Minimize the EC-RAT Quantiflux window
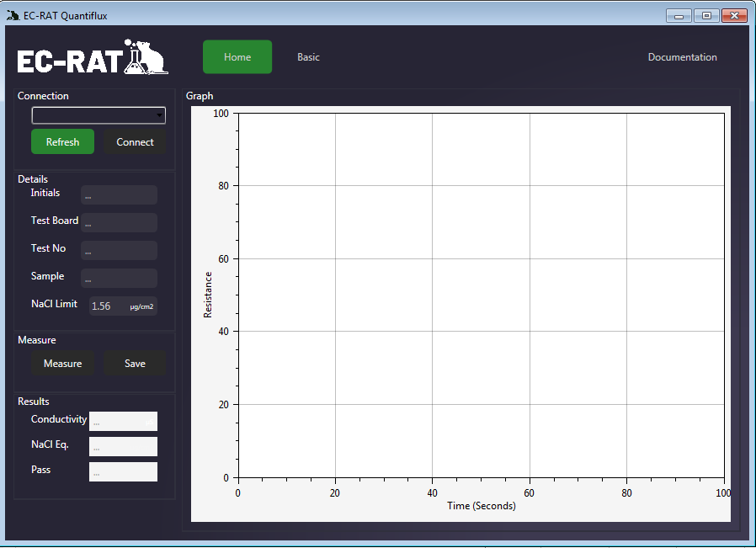The image size is (756, 548). [679, 15]
